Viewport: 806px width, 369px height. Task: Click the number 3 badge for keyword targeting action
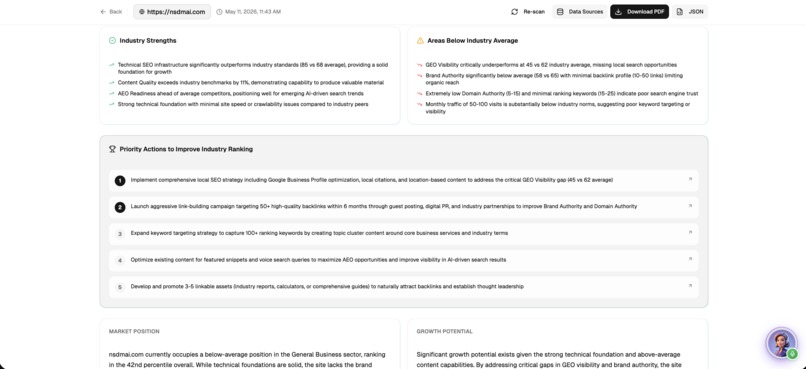tap(120, 234)
